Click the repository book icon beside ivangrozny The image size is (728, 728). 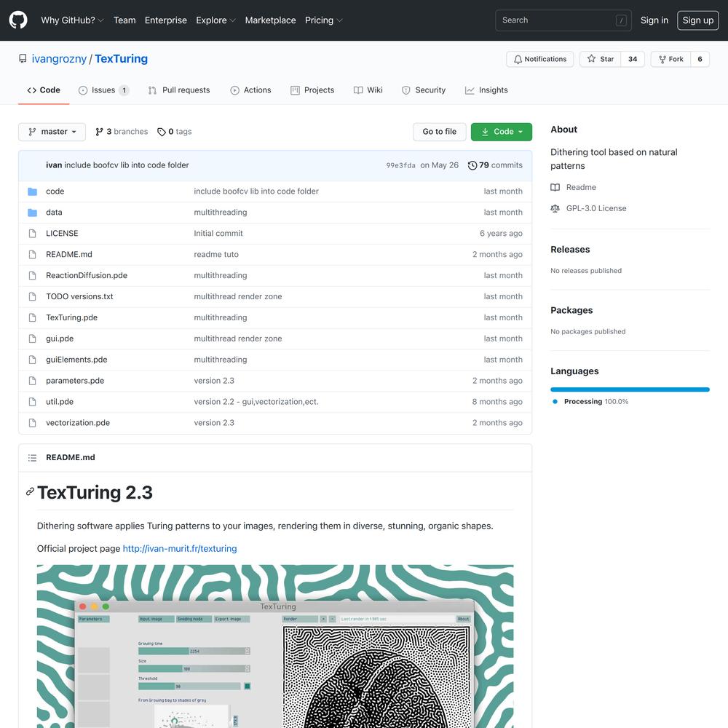(23, 58)
